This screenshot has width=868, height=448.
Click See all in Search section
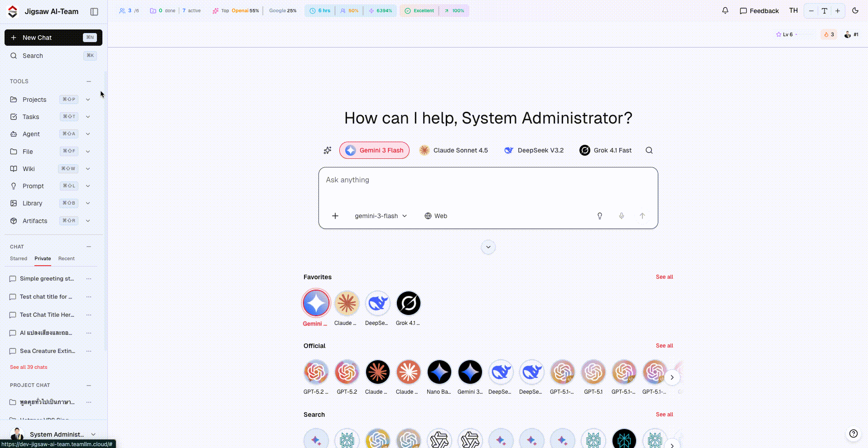click(x=664, y=415)
